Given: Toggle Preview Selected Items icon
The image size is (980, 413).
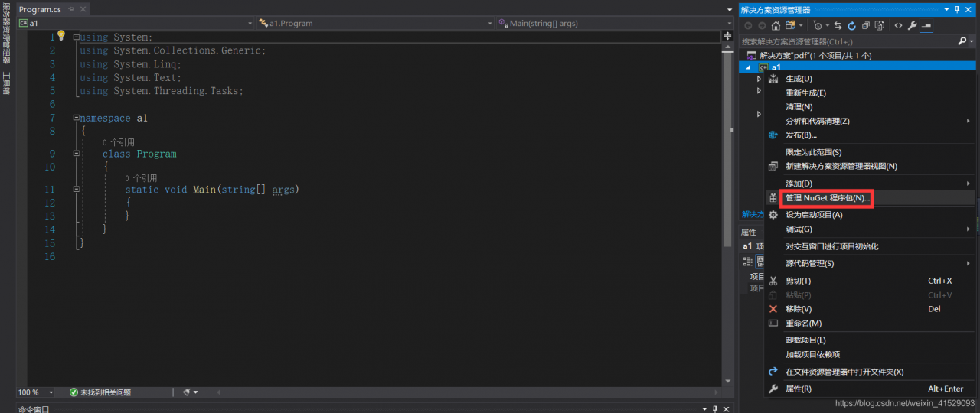Looking at the screenshot, I should 926,25.
